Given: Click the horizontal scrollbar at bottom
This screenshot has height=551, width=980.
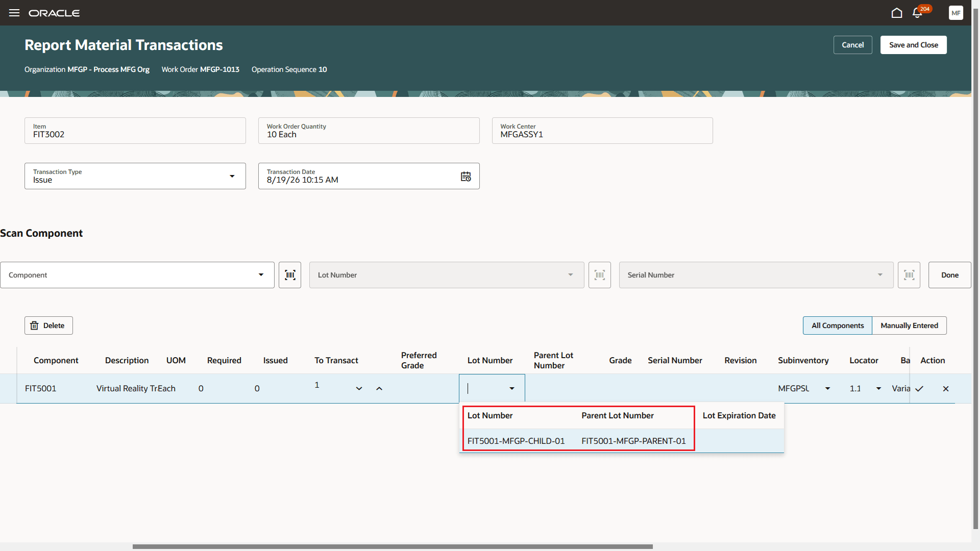Looking at the screenshot, I should click(x=393, y=546).
